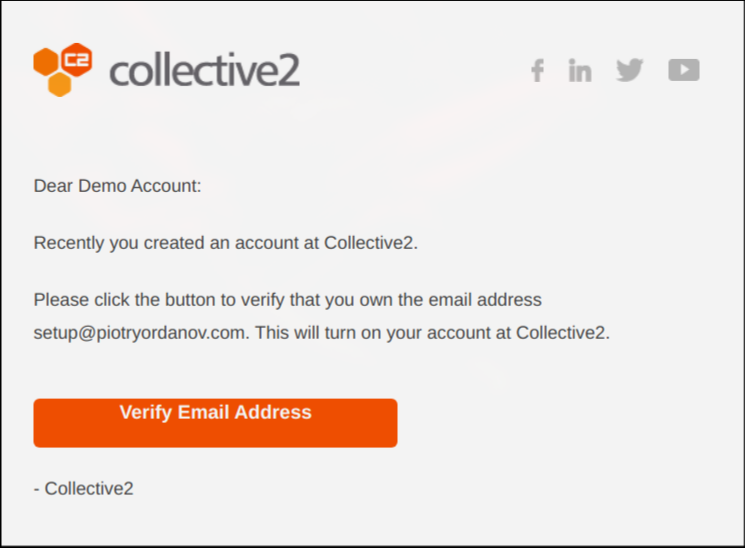This screenshot has width=745, height=548.
Task: Click the YouTube play icon
Action: (x=684, y=70)
